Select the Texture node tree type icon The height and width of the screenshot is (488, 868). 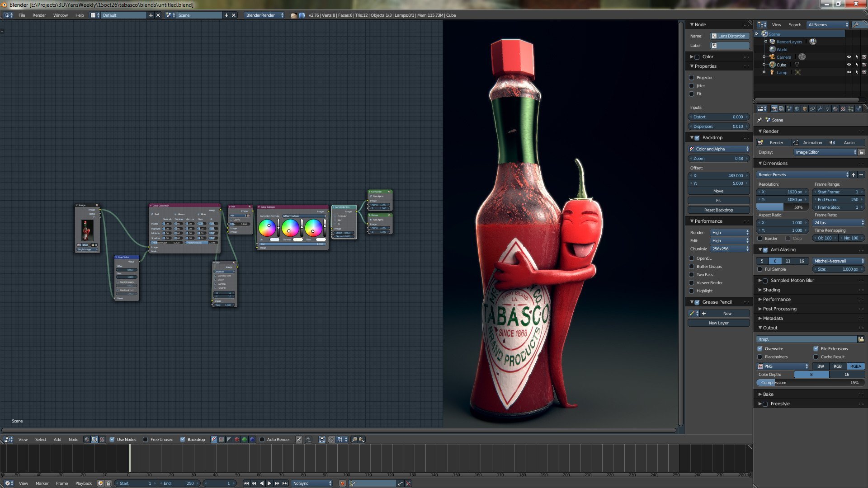pos(102,440)
